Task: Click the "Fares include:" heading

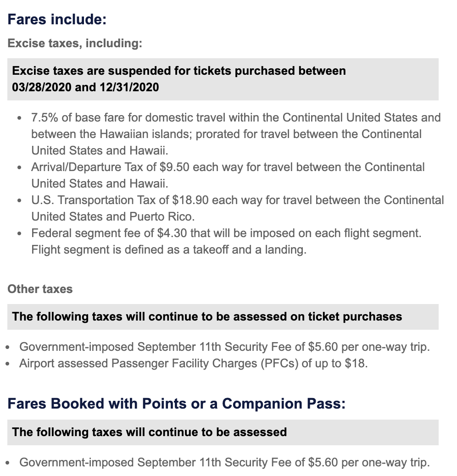Action: click(57, 20)
